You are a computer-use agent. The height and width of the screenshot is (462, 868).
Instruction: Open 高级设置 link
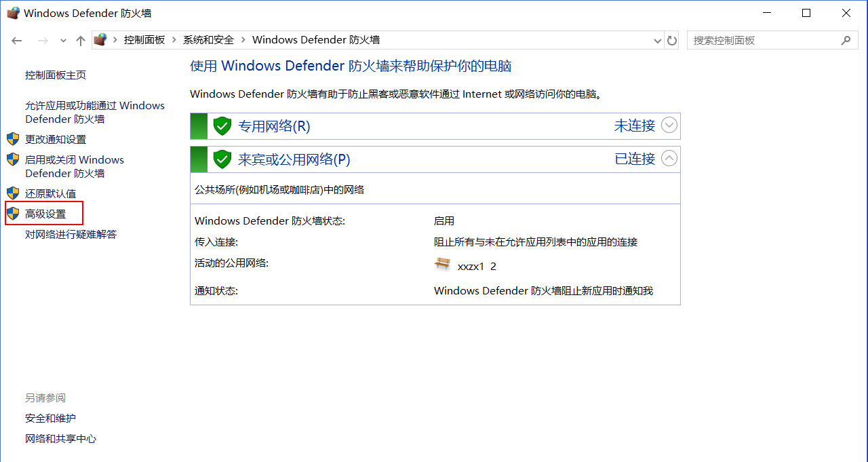[45, 214]
